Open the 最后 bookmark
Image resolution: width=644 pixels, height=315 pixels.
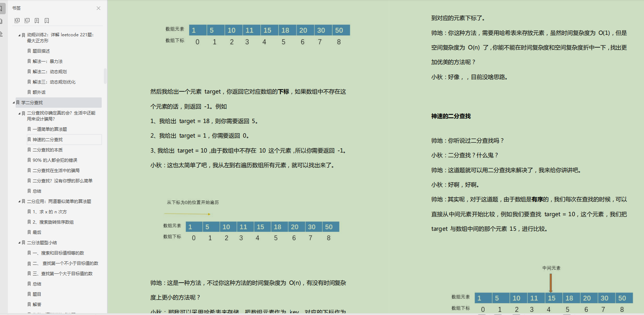coord(37,232)
